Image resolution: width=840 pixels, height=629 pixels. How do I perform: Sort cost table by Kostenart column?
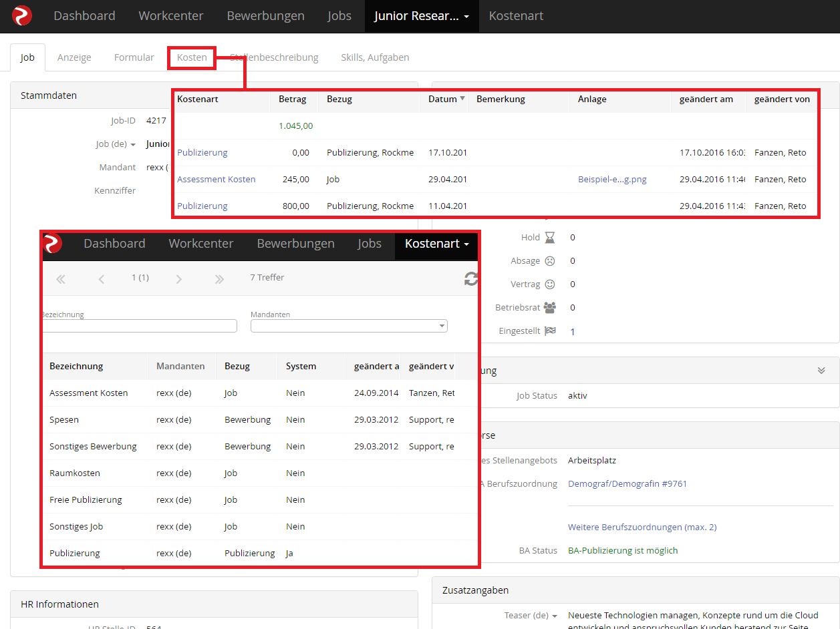click(x=198, y=99)
